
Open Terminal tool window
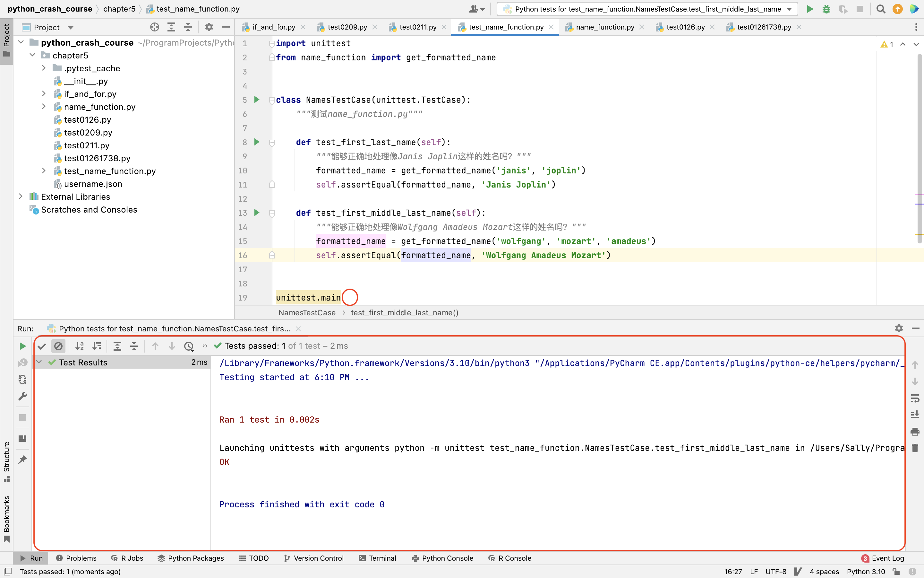pyautogui.click(x=378, y=558)
